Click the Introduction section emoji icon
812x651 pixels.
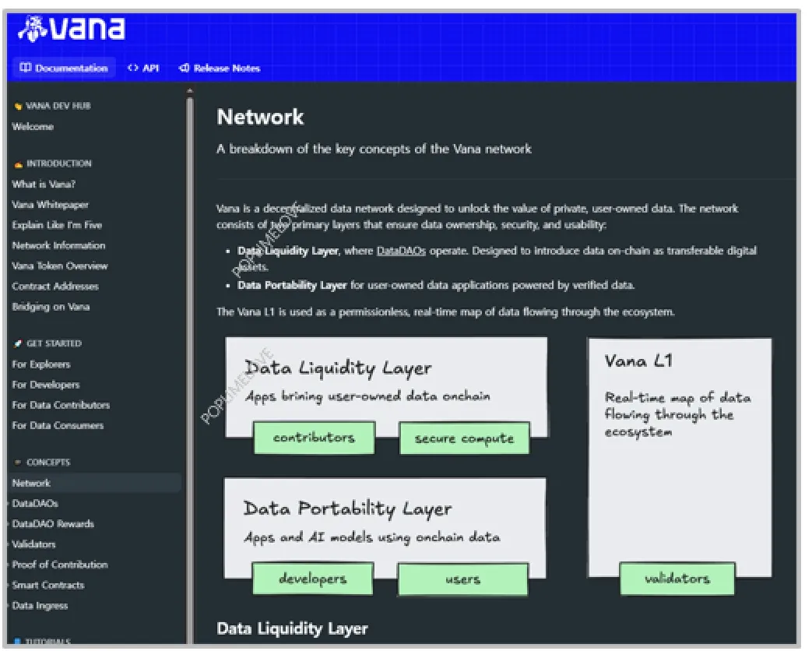pos(18,164)
